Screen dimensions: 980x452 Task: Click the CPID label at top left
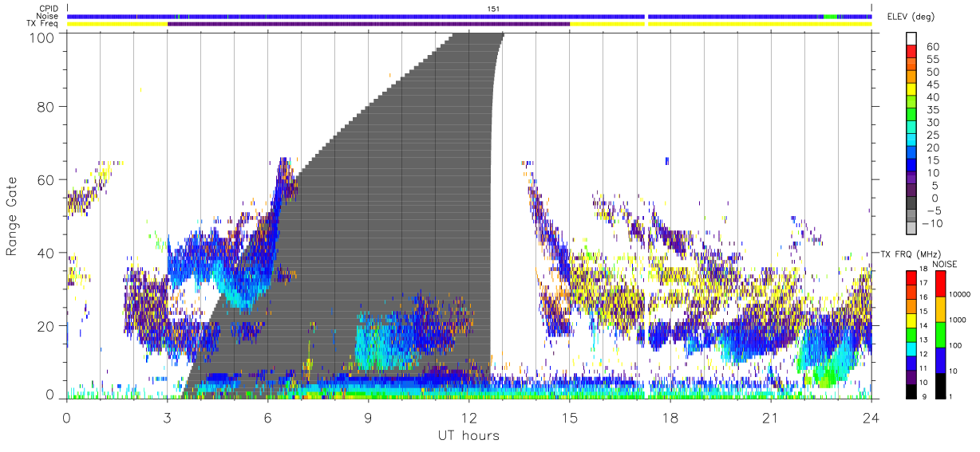(49, 9)
